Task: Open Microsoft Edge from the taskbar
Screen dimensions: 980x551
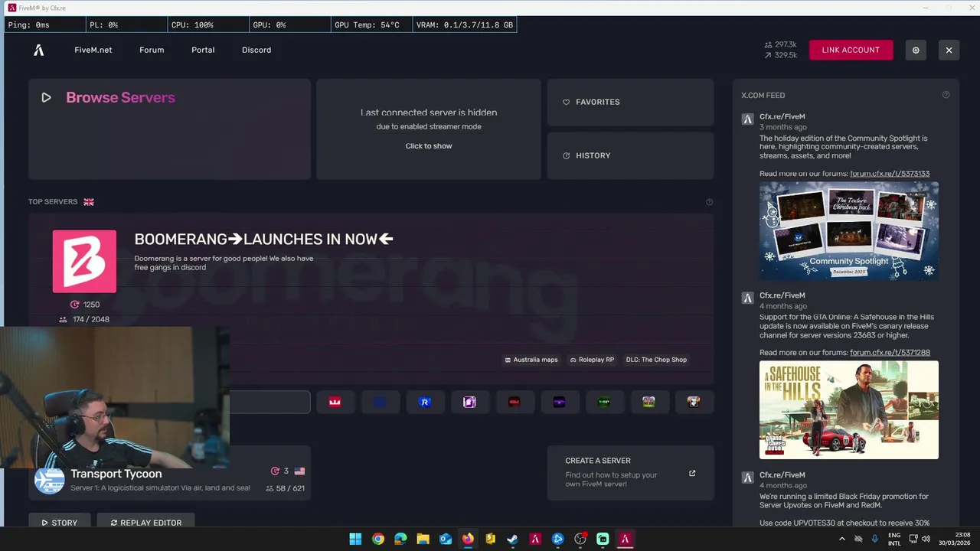Action: click(x=400, y=539)
